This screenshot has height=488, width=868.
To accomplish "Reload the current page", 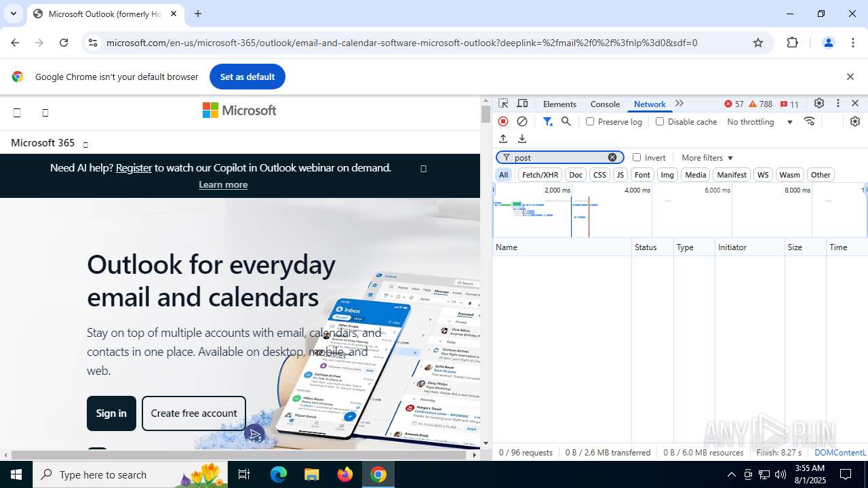I will click(64, 43).
